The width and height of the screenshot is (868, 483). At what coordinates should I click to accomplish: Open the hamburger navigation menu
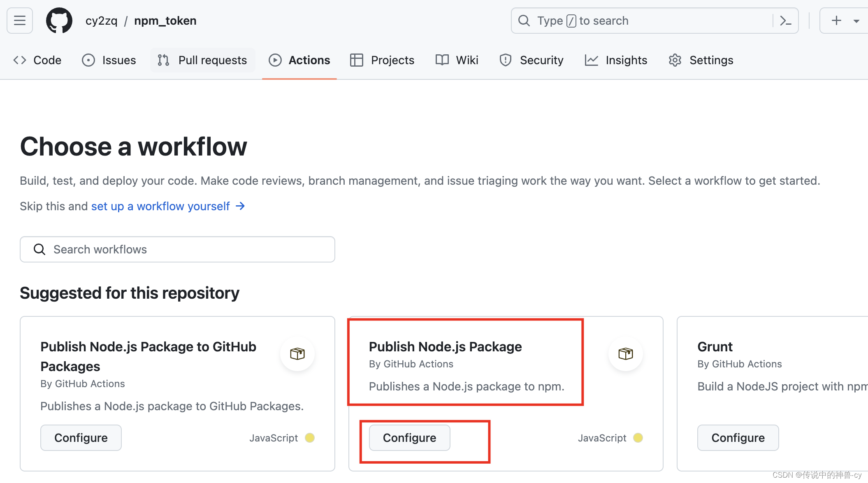point(20,21)
